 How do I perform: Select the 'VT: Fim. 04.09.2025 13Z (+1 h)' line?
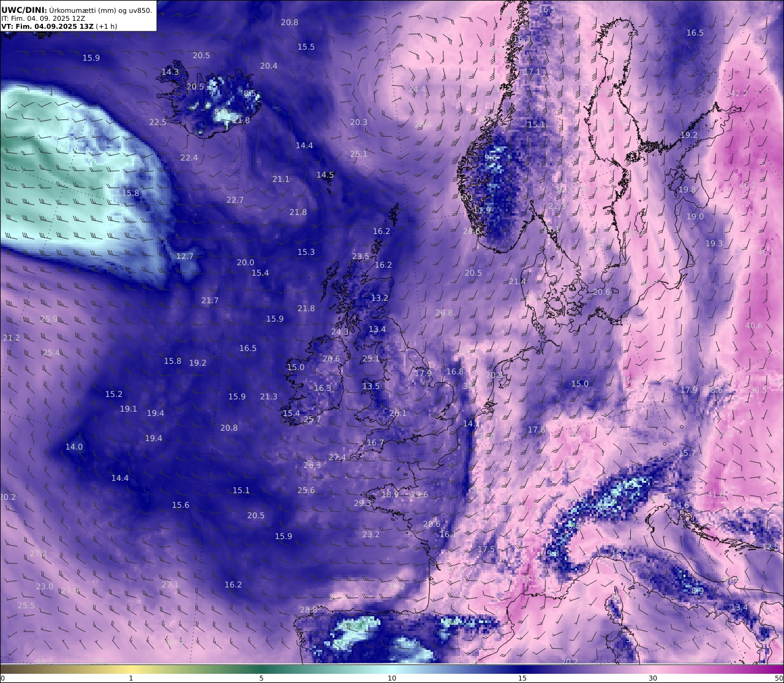point(59,26)
